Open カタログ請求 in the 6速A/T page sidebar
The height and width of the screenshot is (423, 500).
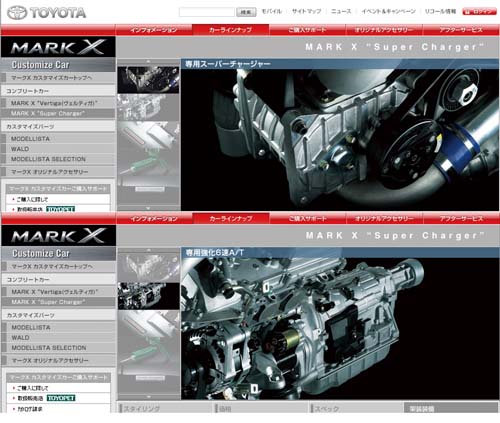(x=58, y=409)
